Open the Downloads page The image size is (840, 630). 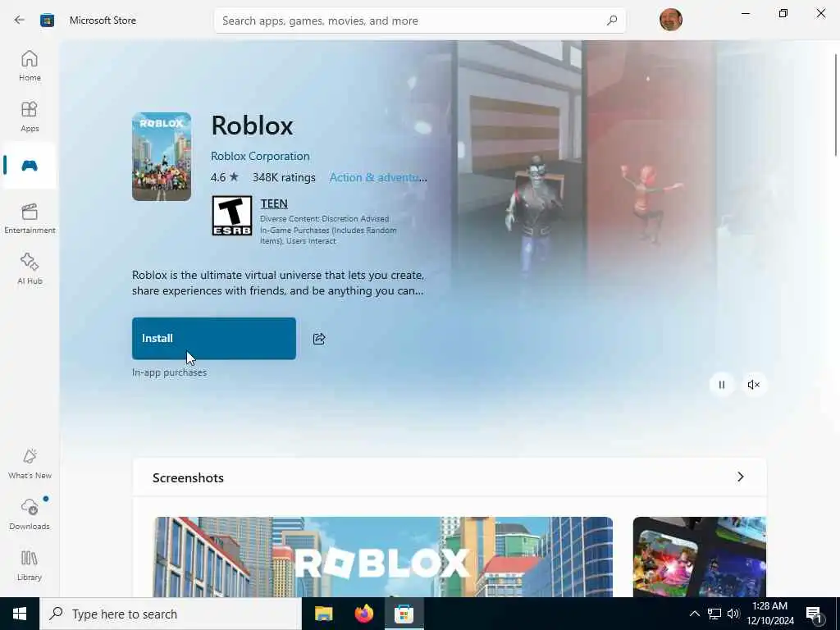[30, 514]
